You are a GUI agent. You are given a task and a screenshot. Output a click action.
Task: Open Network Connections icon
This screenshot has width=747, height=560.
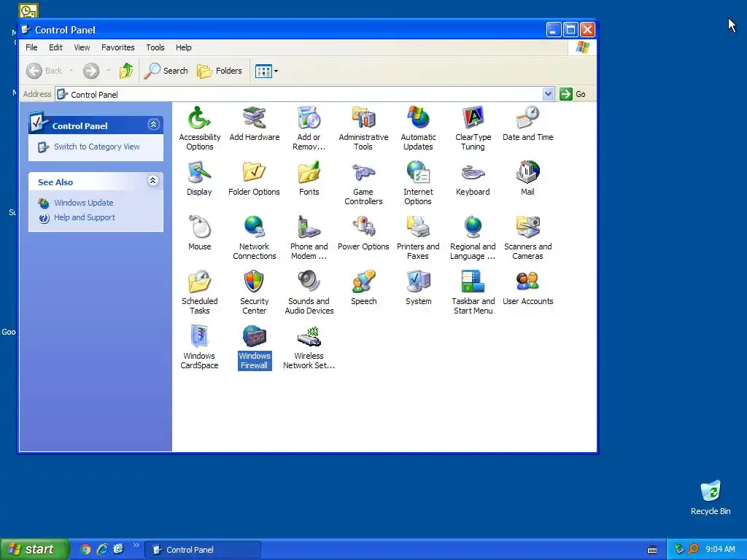(254, 227)
